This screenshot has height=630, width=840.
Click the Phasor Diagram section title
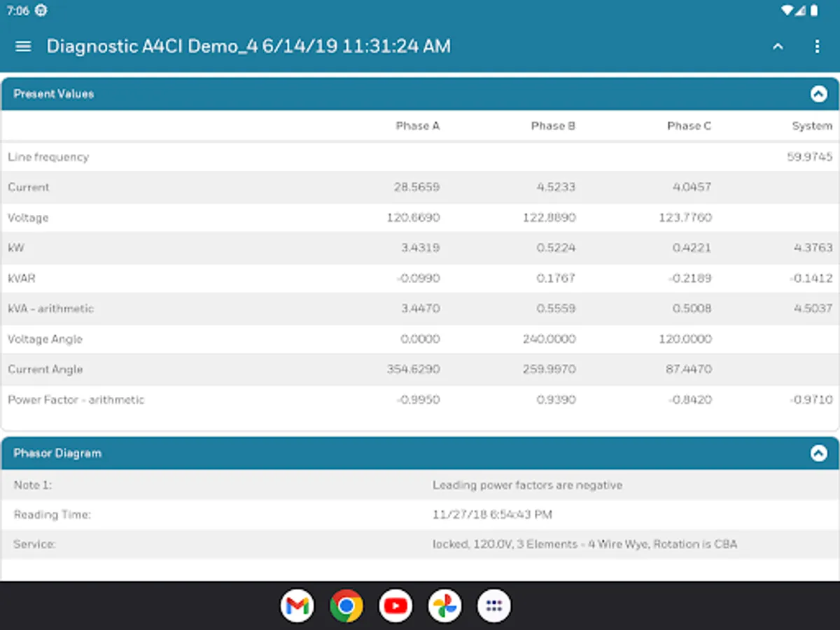point(57,454)
